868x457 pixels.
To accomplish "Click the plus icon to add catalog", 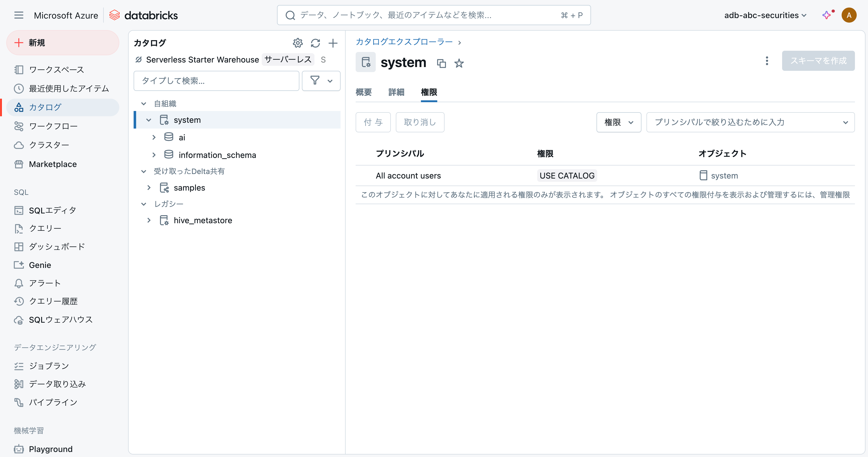I will [333, 43].
